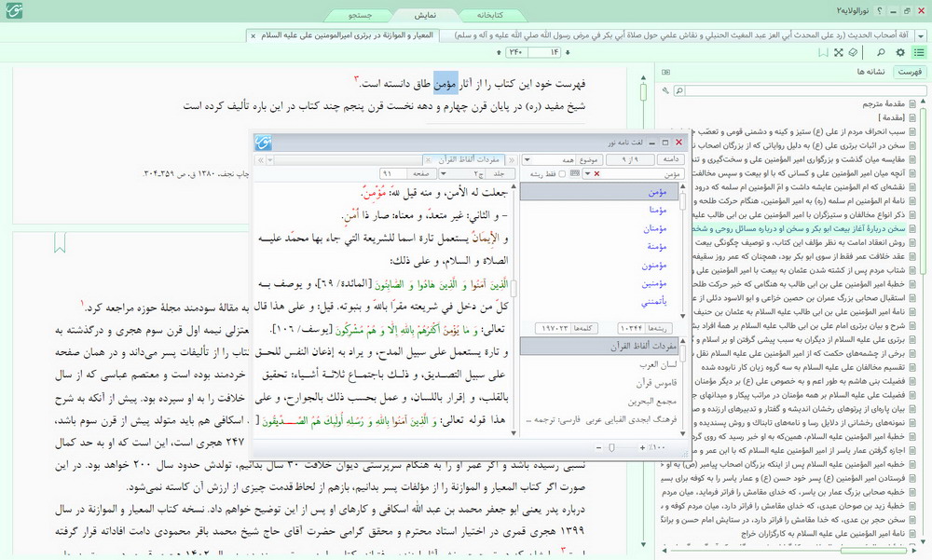The image size is (932, 560).
Task: Select مؤمنون in the word list
Action: (654, 266)
